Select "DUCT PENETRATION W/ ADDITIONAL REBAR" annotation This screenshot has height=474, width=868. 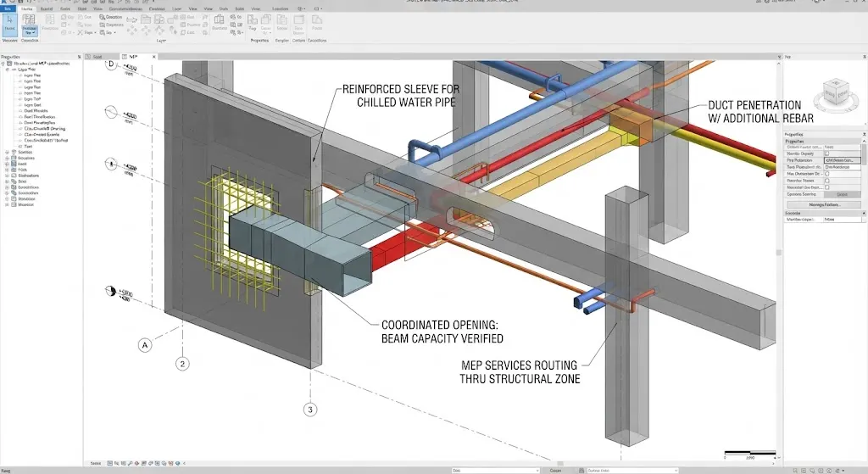(x=760, y=111)
